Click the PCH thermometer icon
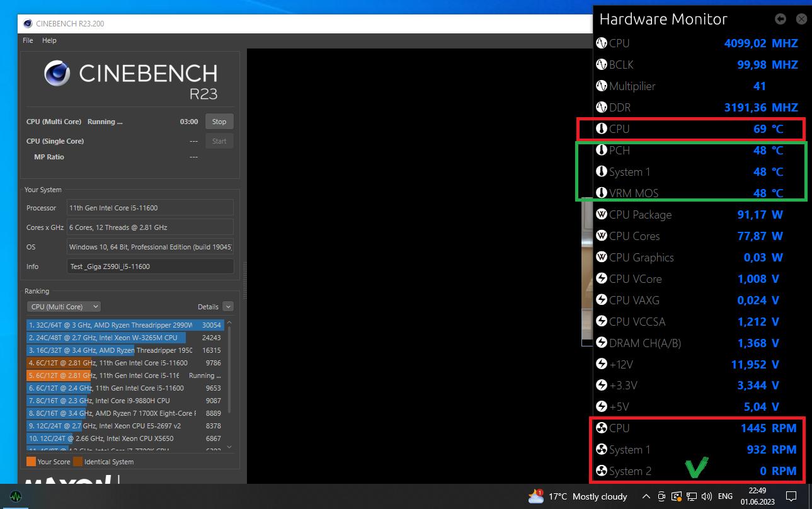Image resolution: width=812 pixels, height=509 pixels. (x=602, y=151)
